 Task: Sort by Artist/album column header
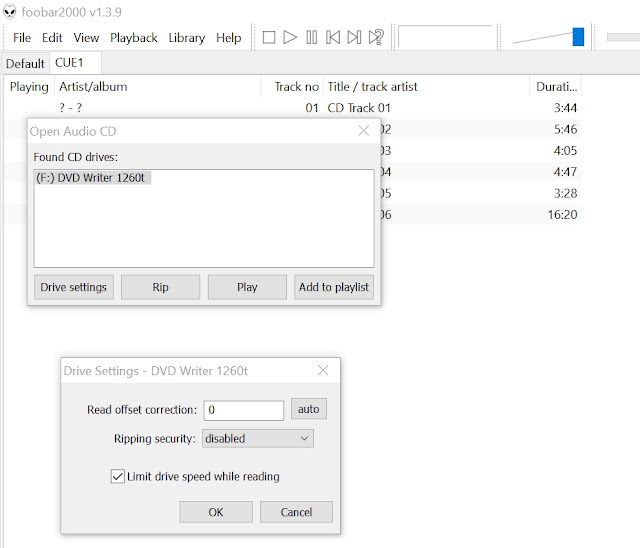(158, 87)
